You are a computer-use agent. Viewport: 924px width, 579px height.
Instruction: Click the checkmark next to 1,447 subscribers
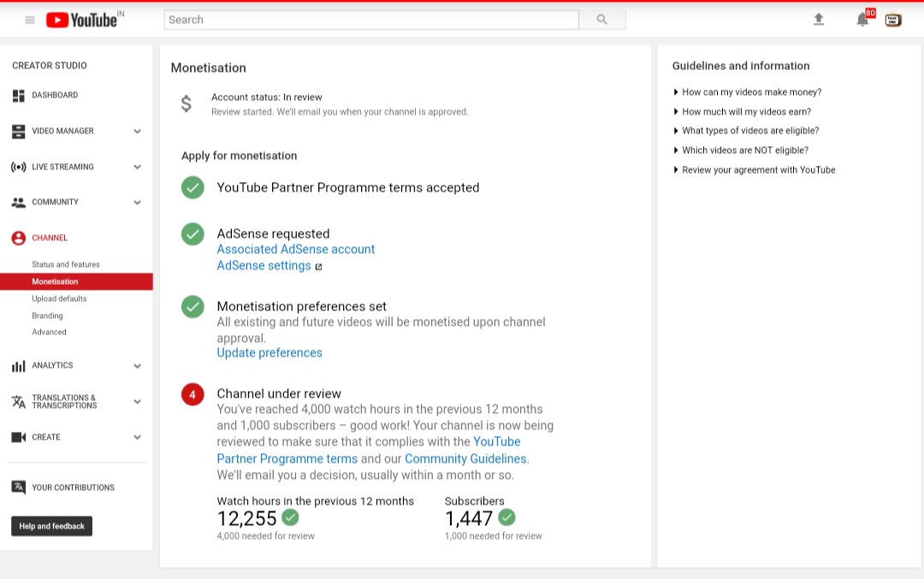[506, 517]
